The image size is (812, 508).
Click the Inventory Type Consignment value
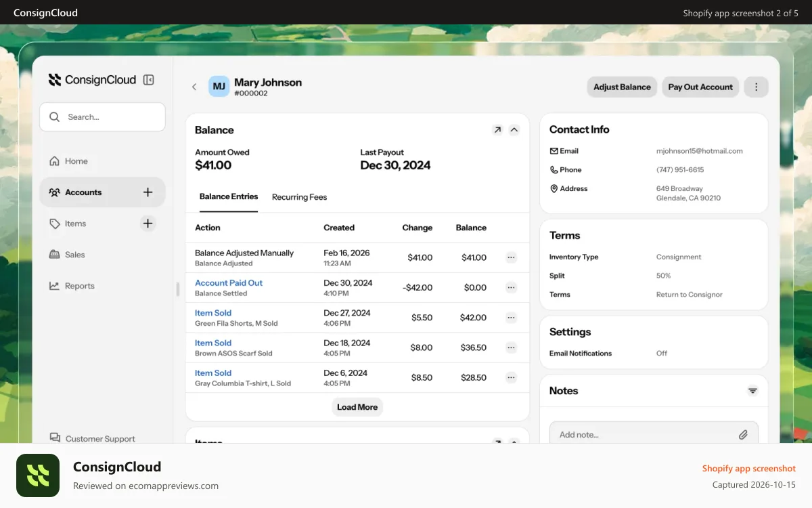coord(679,257)
